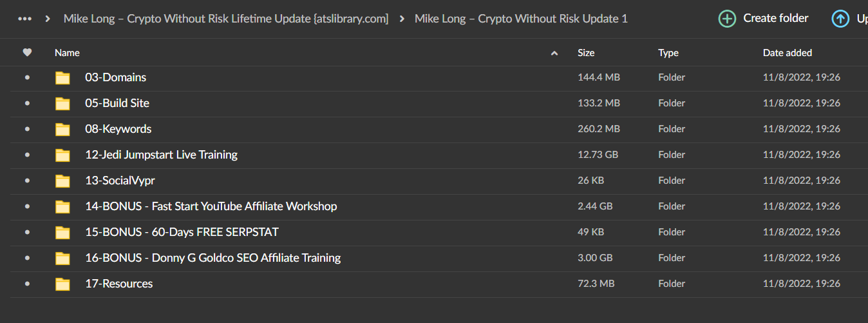Click the upload arrow icon
The width and height of the screenshot is (868, 323).
[840, 19]
